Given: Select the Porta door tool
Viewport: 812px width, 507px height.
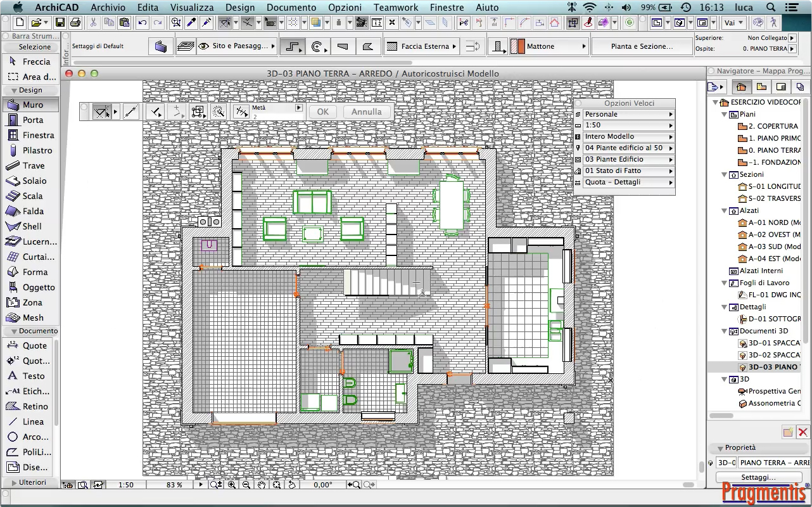Looking at the screenshot, I should tap(32, 120).
